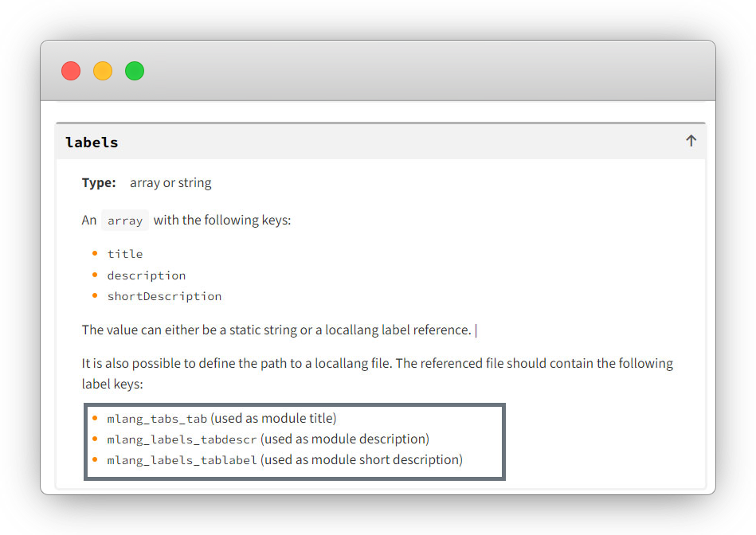Place cursor after "locallang label reference."
The image size is (756, 535).
click(x=474, y=330)
